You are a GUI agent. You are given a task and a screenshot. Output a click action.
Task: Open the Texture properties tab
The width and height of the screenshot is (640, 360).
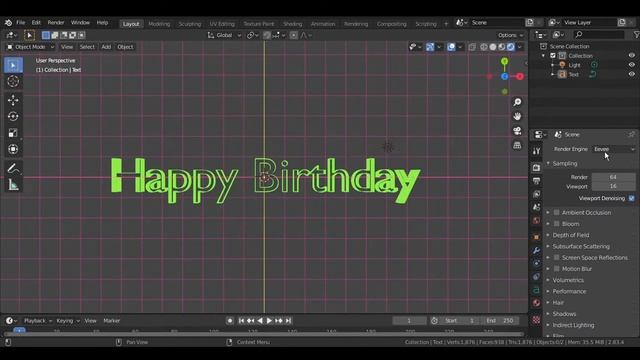coord(536,320)
